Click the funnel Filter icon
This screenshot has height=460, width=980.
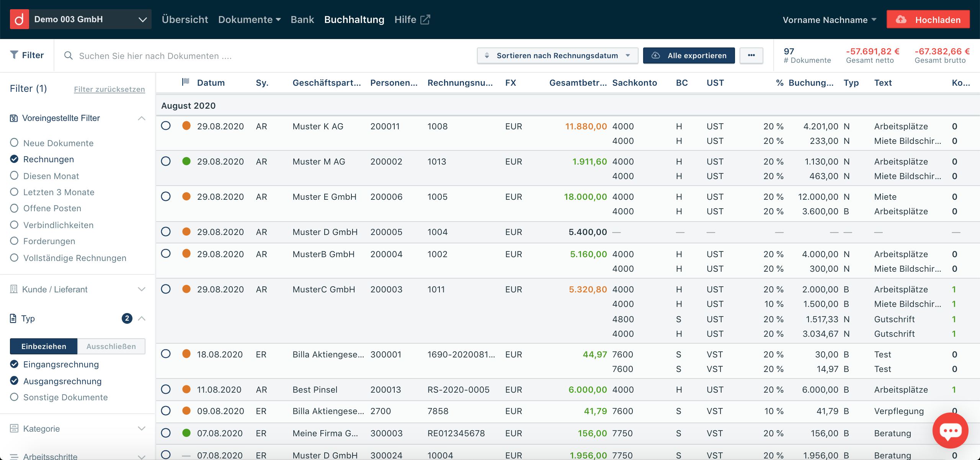[x=14, y=55]
